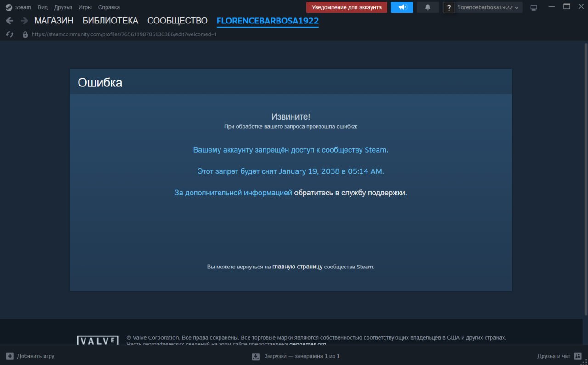Open downloads manager icon in bottom bar

[256, 356]
